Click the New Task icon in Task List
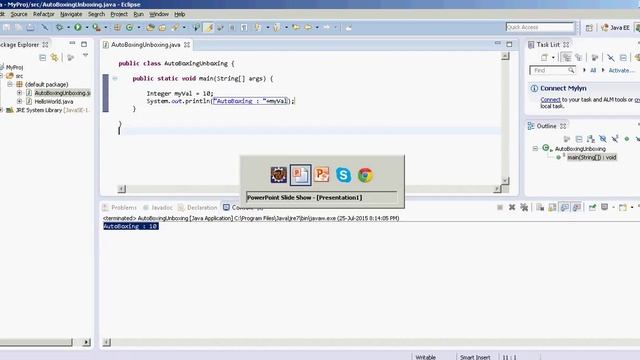This screenshot has width=640, height=360. point(544,58)
